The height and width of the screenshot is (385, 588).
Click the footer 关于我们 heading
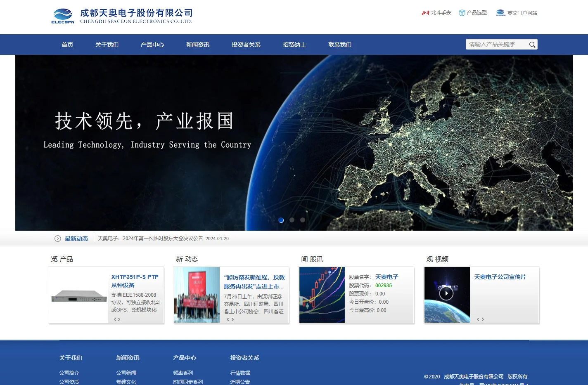pos(71,358)
